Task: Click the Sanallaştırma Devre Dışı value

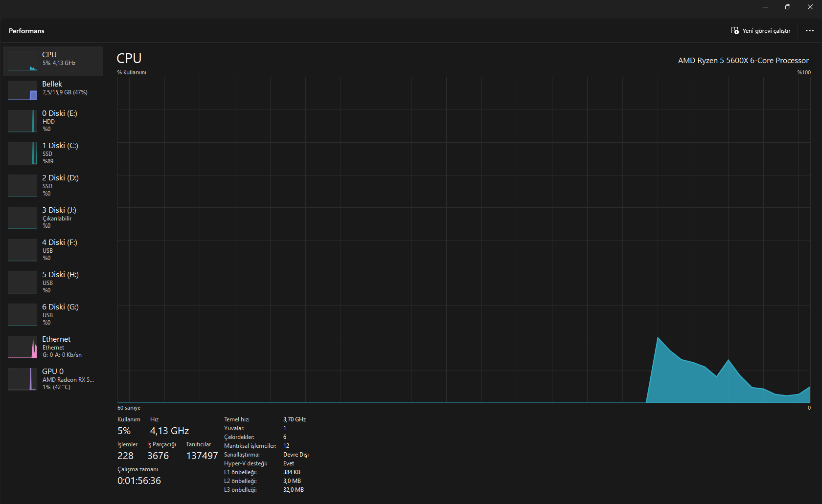Action: pos(296,455)
